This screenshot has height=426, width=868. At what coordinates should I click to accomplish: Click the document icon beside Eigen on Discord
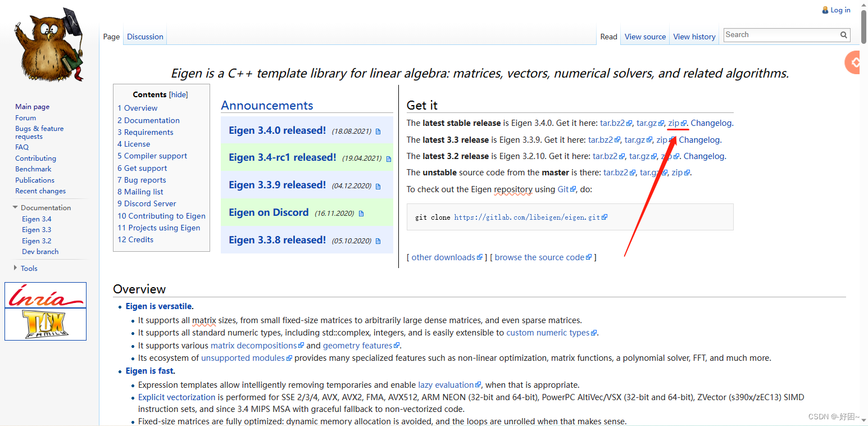pos(361,214)
